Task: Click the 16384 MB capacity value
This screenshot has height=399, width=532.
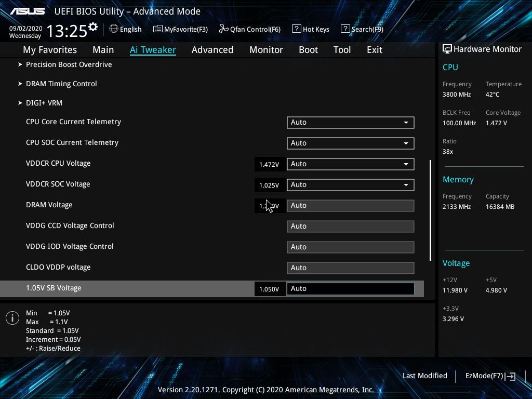Action: [500, 206]
